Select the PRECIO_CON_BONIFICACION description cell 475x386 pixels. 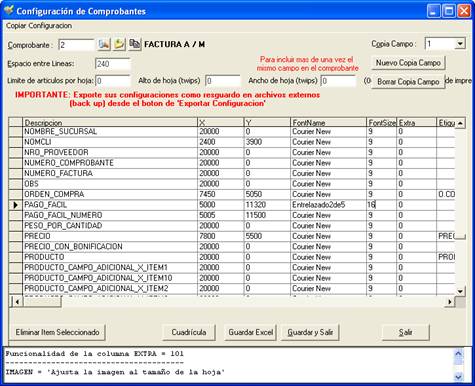pos(110,247)
